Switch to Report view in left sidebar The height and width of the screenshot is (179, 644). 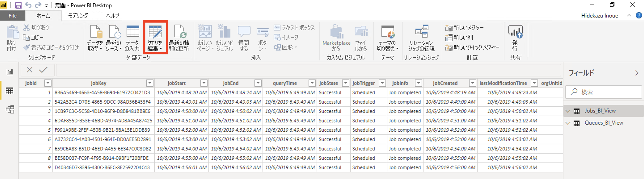9,72
